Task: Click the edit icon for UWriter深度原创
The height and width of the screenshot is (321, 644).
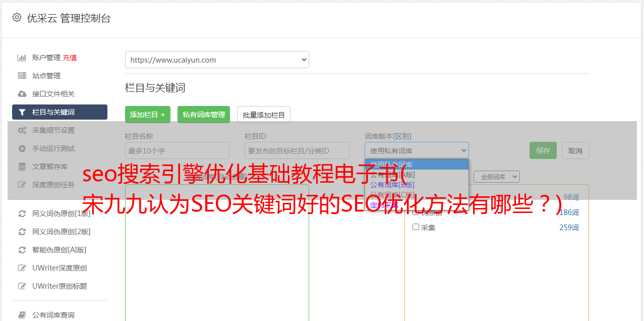Action: 22,268
